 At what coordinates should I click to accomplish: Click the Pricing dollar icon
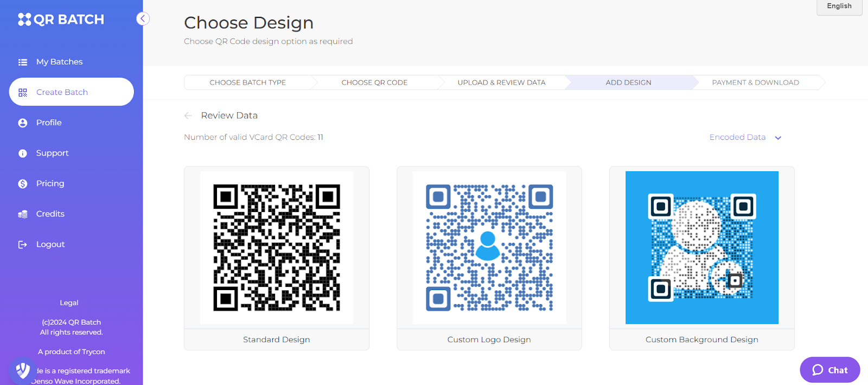click(x=23, y=184)
